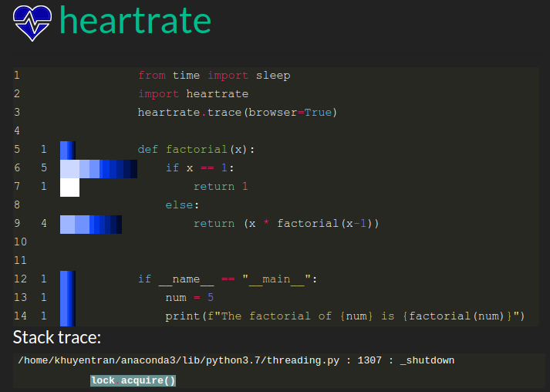The height and width of the screenshot is (392, 550).
Task: Click the 'Stack trace:' heading
Action: [57, 338]
